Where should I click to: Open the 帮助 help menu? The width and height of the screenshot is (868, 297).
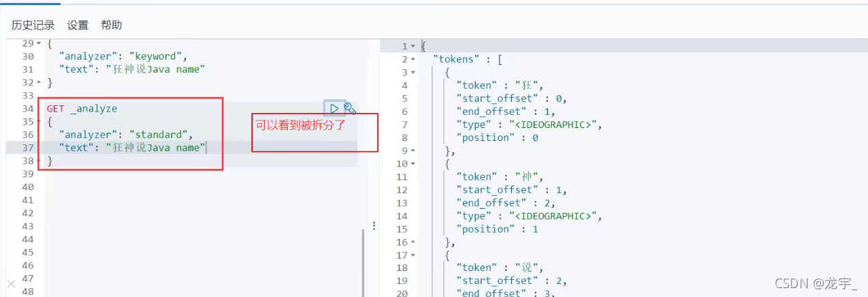[x=111, y=25]
